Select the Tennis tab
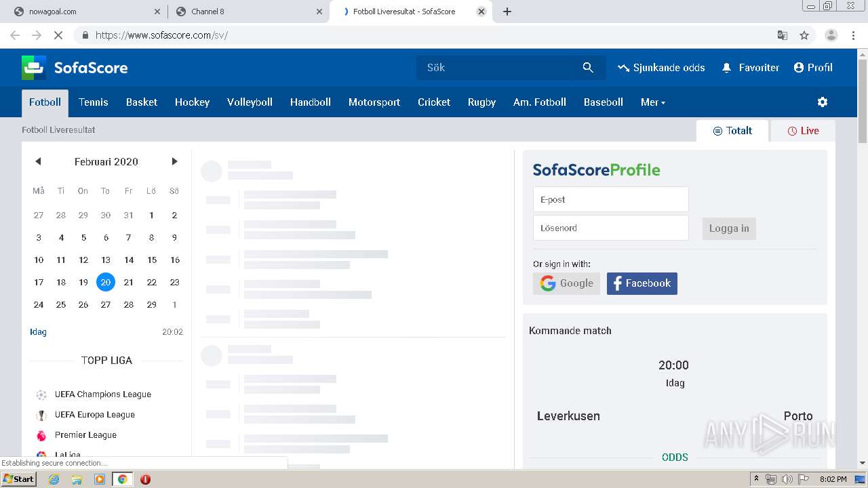868x488 pixels. point(94,102)
